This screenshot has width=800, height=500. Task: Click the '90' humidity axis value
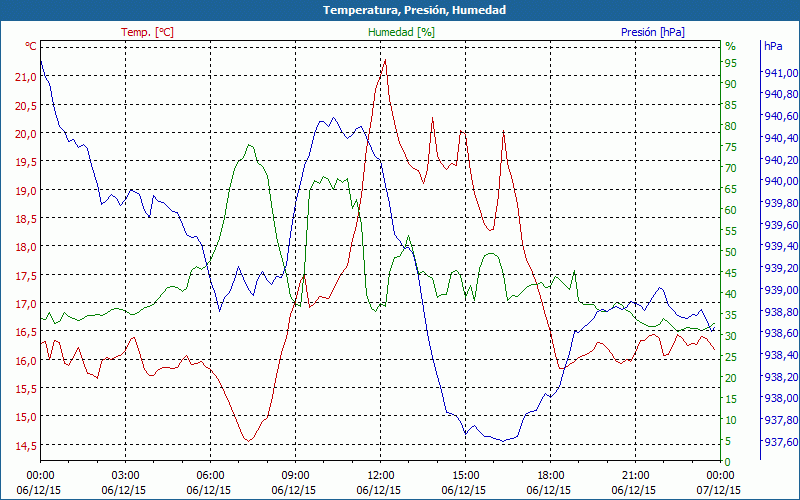[x=731, y=84]
